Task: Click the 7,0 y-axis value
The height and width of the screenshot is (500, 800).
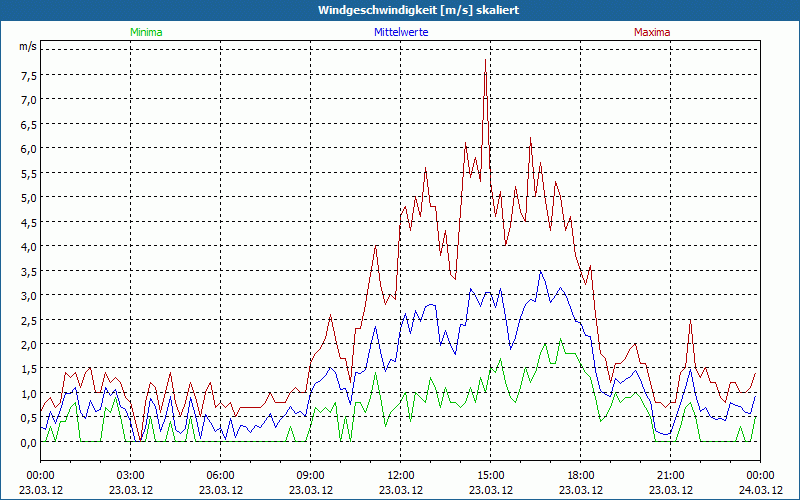Action: tap(29, 100)
